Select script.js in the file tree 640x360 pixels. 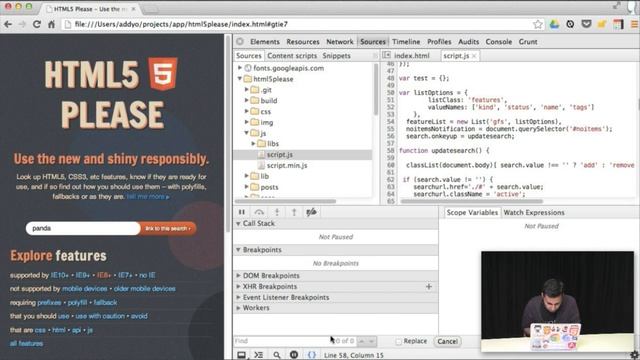(280, 155)
